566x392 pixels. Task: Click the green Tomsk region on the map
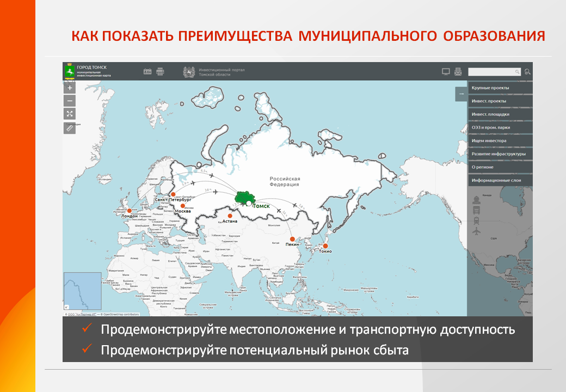244,197
